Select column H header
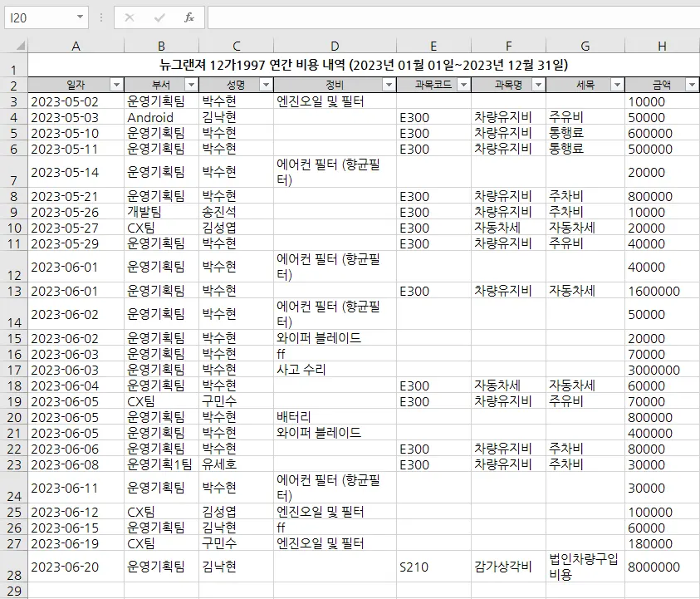Viewport: 700px width, 599px height. tap(662, 46)
